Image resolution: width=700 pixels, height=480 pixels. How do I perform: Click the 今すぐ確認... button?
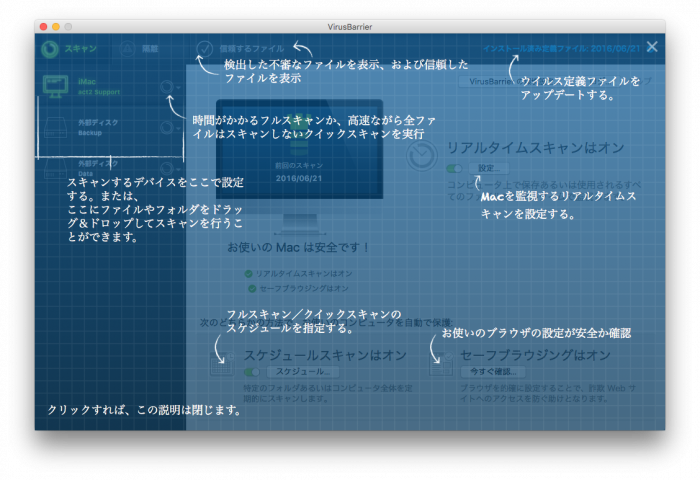(x=493, y=371)
